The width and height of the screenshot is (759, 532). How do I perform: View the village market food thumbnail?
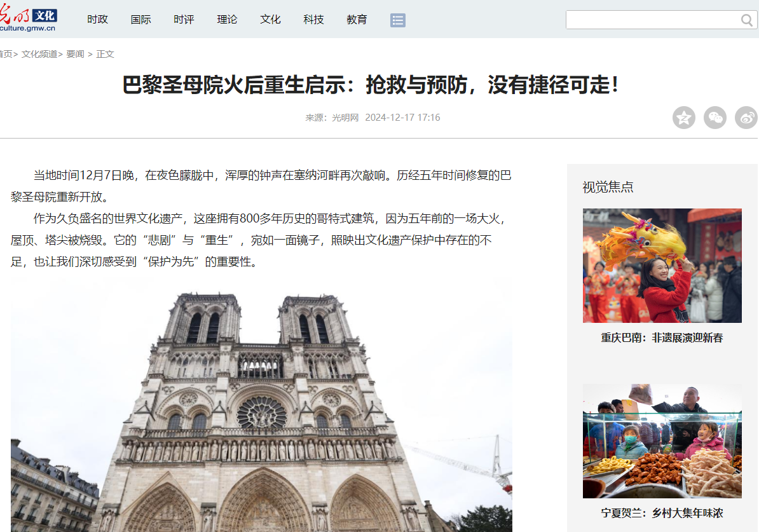(x=662, y=440)
